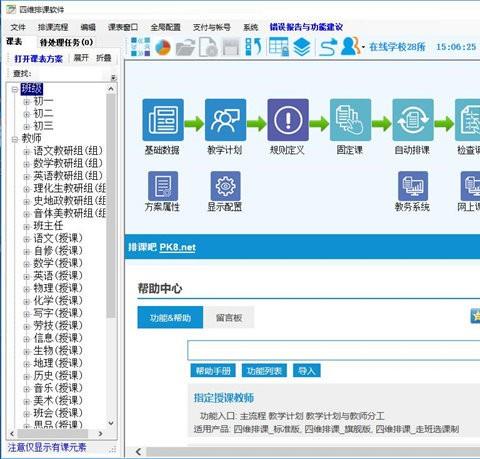Screen dimensions: 480x459
Task: Open the 排课流程 menu
Action: point(53,27)
